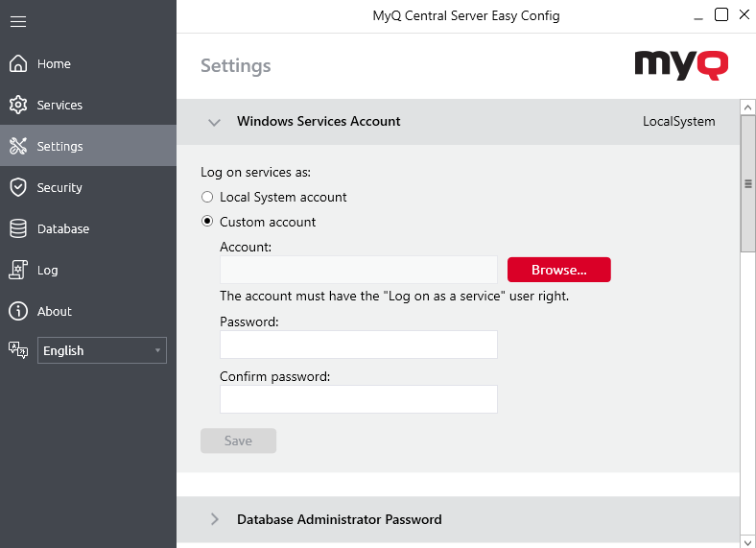The image size is (756, 548).
Task: Select Custom account radio button
Action: (207, 223)
